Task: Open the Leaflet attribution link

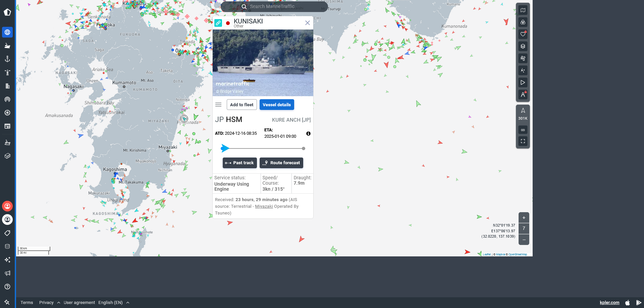Action: 487,254
